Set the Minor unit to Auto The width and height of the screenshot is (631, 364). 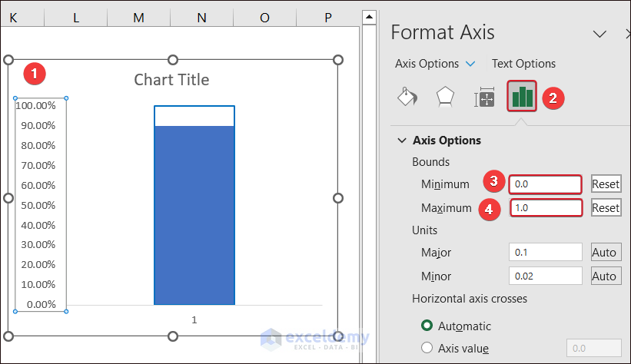[606, 276]
